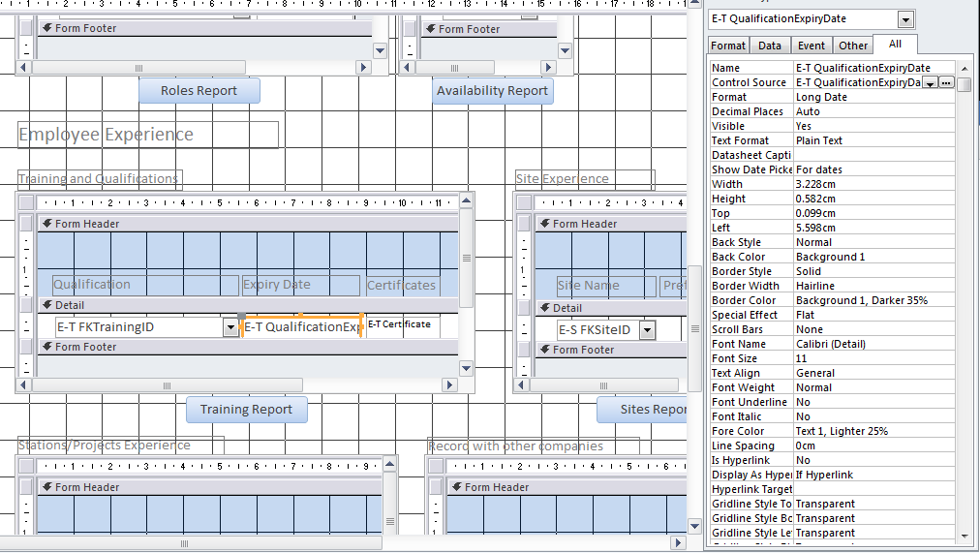Viewport: 980px width, 553px height.
Task: Click Stations/Projects subform scroll up arrow
Action: (390, 464)
